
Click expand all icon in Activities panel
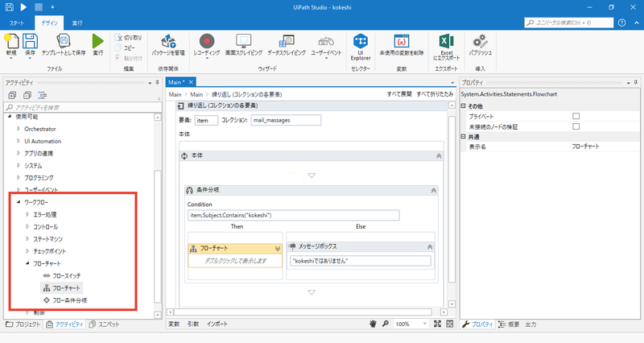(x=12, y=95)
